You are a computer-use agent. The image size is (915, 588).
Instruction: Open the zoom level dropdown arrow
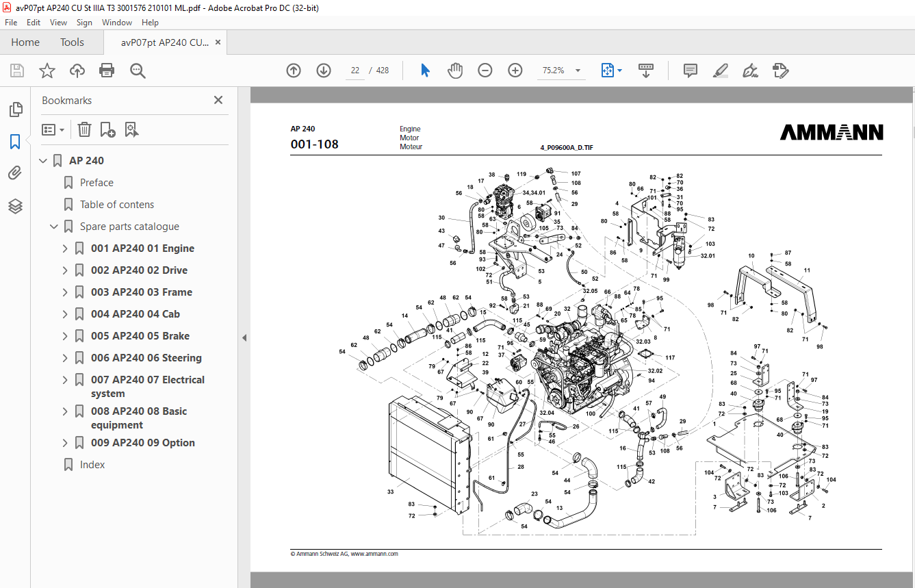[578, 71]
